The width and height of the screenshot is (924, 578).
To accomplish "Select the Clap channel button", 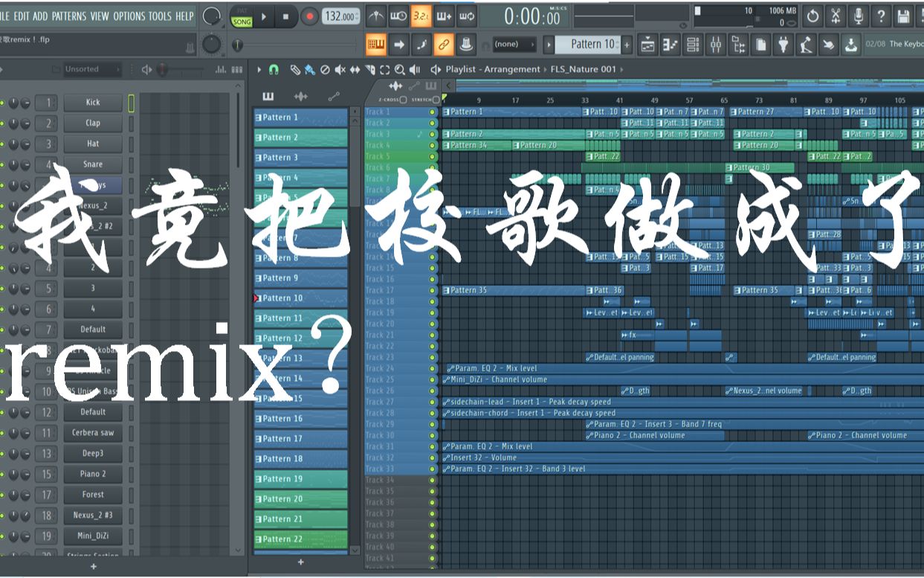I will [x=93, y=123].
